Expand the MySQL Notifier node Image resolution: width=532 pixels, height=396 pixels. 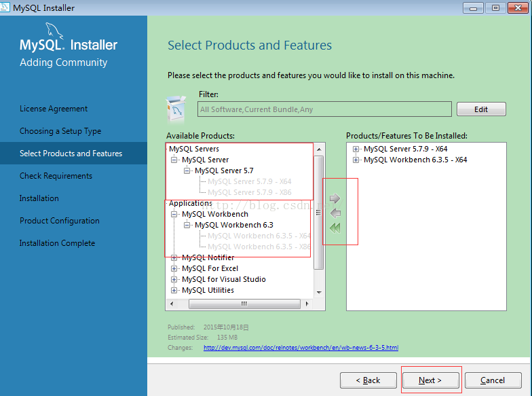pyautogui.click(x=174, y=257)
